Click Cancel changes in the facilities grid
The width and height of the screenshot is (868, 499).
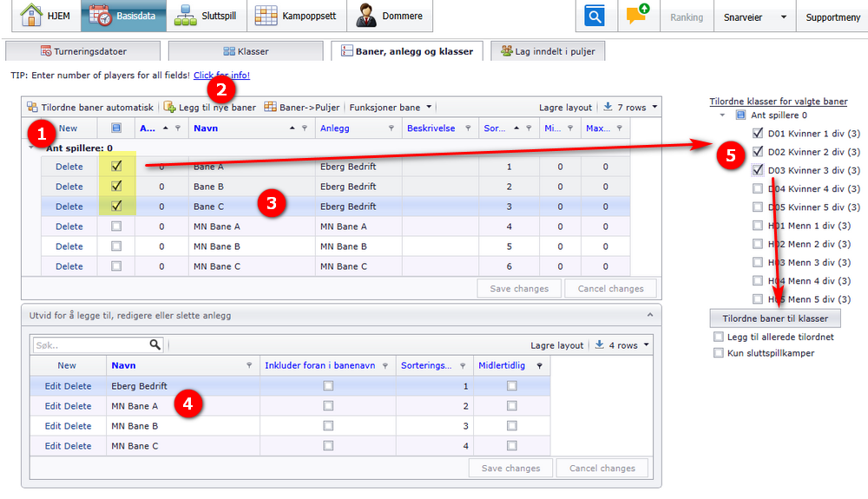[602, 468]
